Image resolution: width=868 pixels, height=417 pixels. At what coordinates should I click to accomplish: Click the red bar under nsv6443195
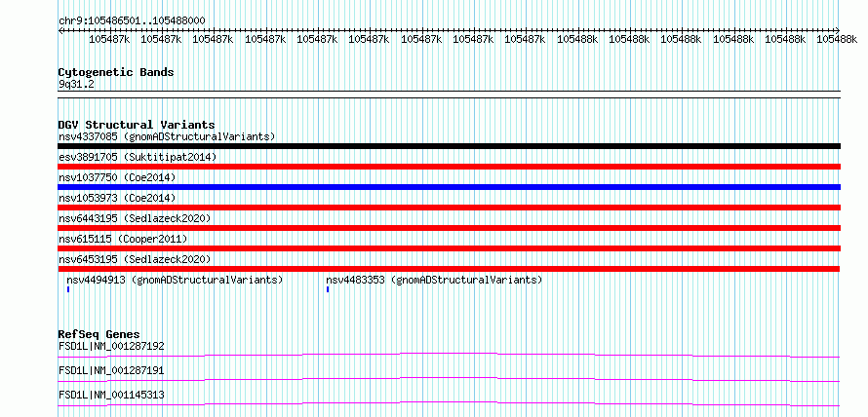[449, 228]
